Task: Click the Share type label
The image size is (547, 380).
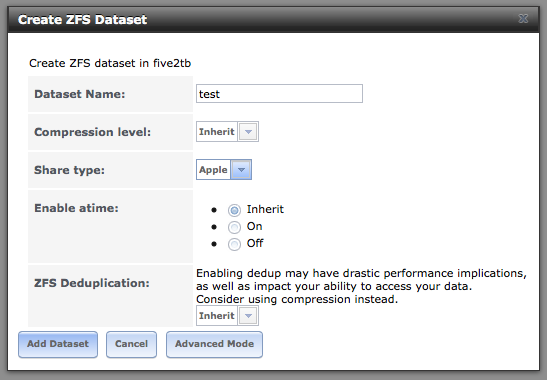Action: (69, 170)
